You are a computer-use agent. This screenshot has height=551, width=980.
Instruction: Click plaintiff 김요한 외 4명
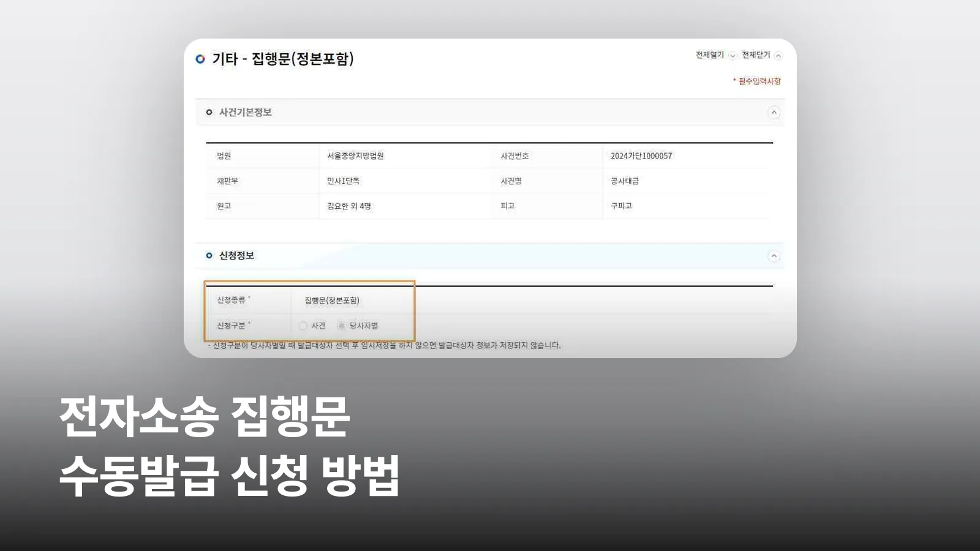coord(349,206)
